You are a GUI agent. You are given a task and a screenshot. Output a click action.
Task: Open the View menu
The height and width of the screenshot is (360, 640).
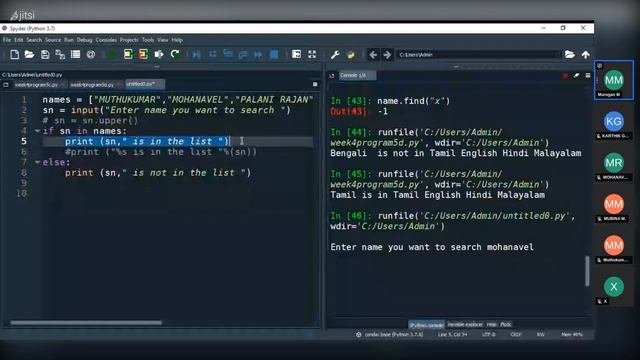[x=162, y=40]
